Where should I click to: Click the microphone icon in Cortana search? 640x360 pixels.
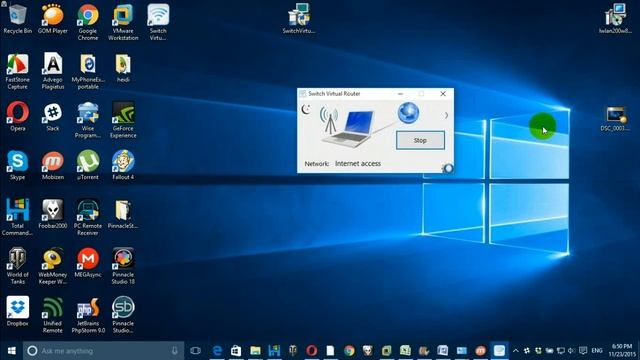click(x=175, y=351)
